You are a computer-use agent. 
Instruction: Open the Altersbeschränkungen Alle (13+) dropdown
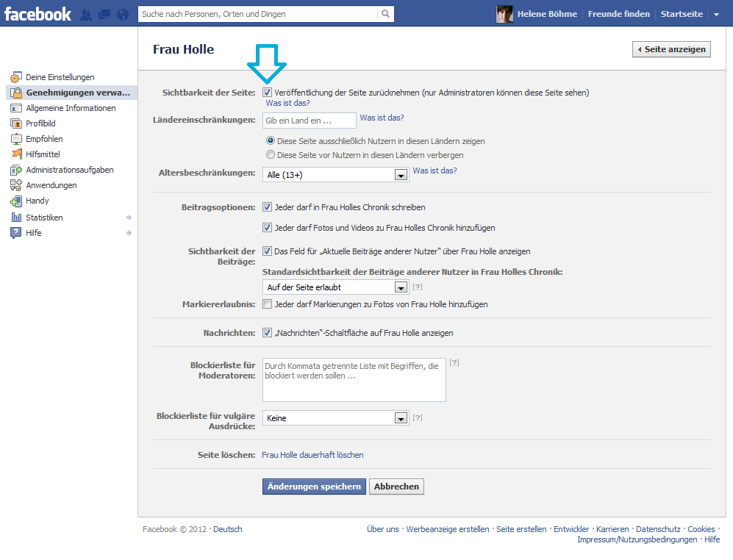336,175
